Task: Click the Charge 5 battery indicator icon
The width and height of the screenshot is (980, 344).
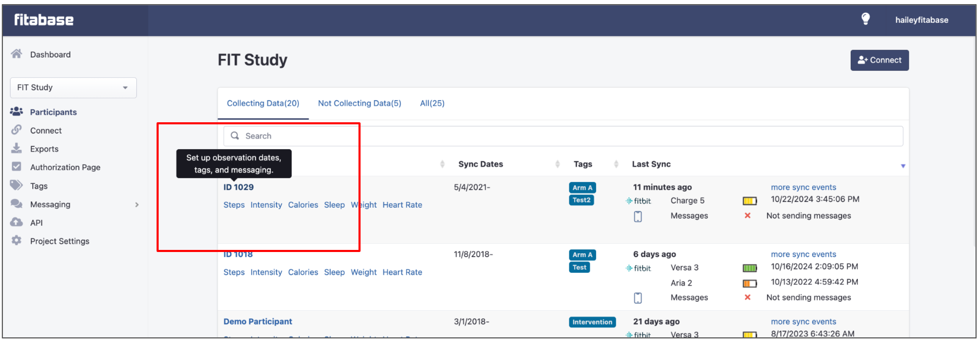Action: click(750, 201)
